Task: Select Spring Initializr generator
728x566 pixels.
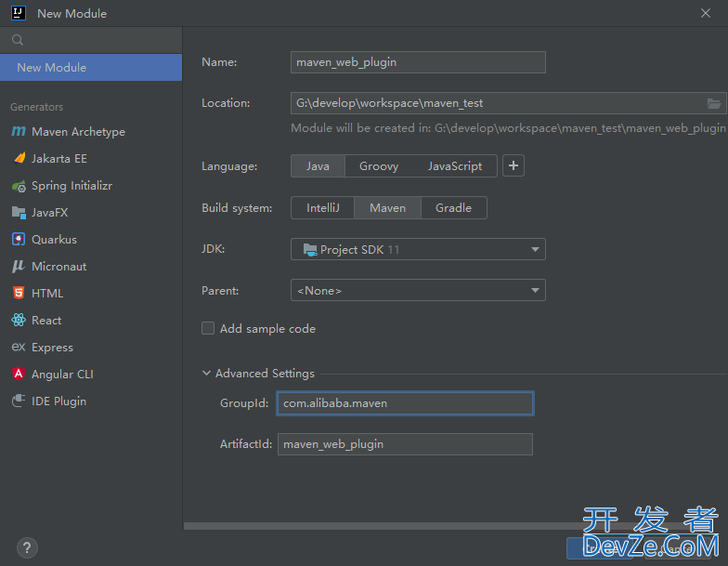Action: pyautogui.click(x=91, y=186)
